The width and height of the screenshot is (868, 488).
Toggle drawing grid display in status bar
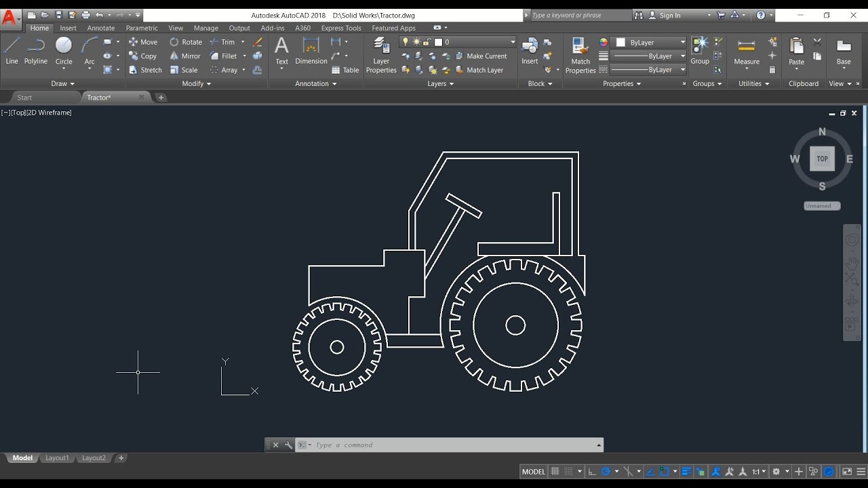[x=555, y=472]
